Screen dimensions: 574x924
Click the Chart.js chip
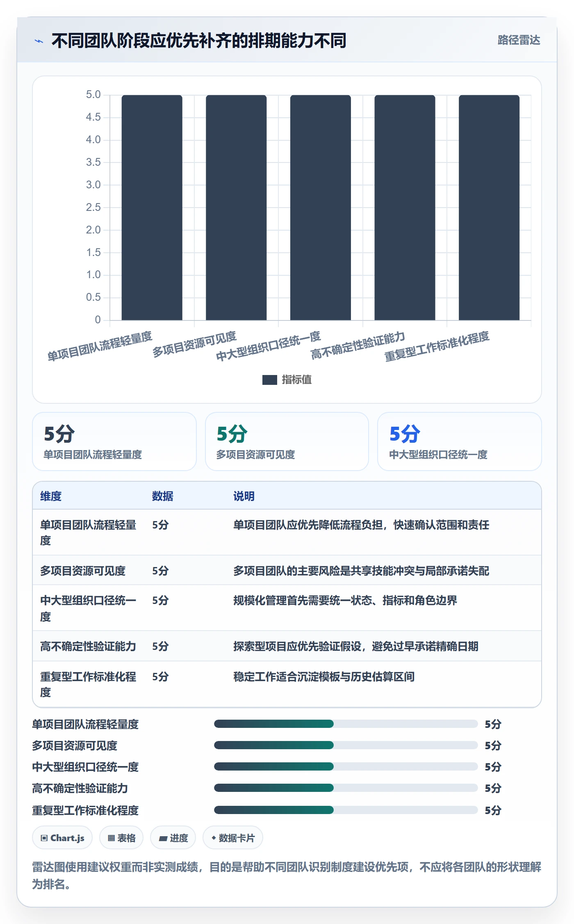click(x=62, y=838)
